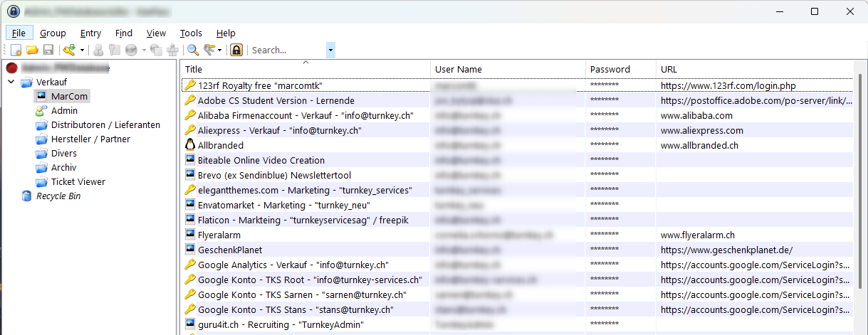Open the Group menu
Image resolution: width=868 pixels, height=335 pixels.
[x=53, y=33]
